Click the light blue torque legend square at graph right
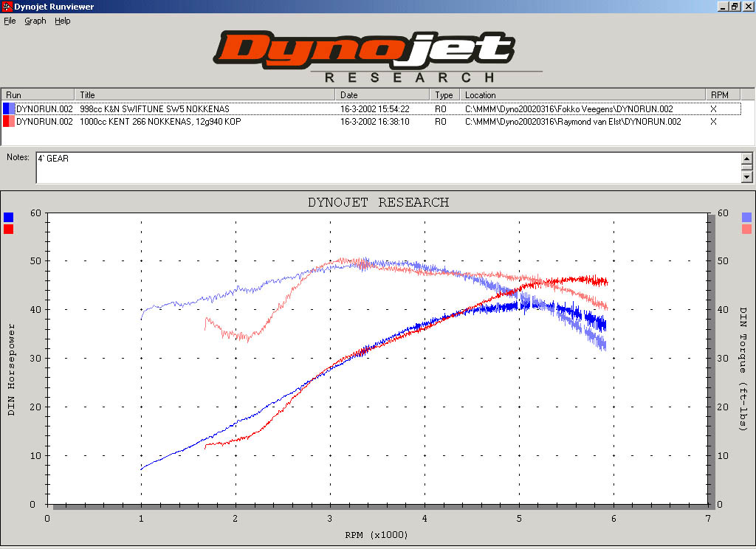Screen dimensions: 756x549 click(x=746, y=218)
